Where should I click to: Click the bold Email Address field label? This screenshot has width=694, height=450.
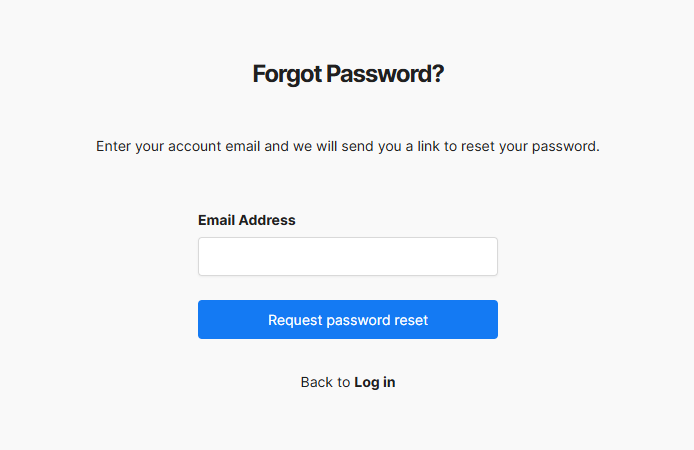247,220
